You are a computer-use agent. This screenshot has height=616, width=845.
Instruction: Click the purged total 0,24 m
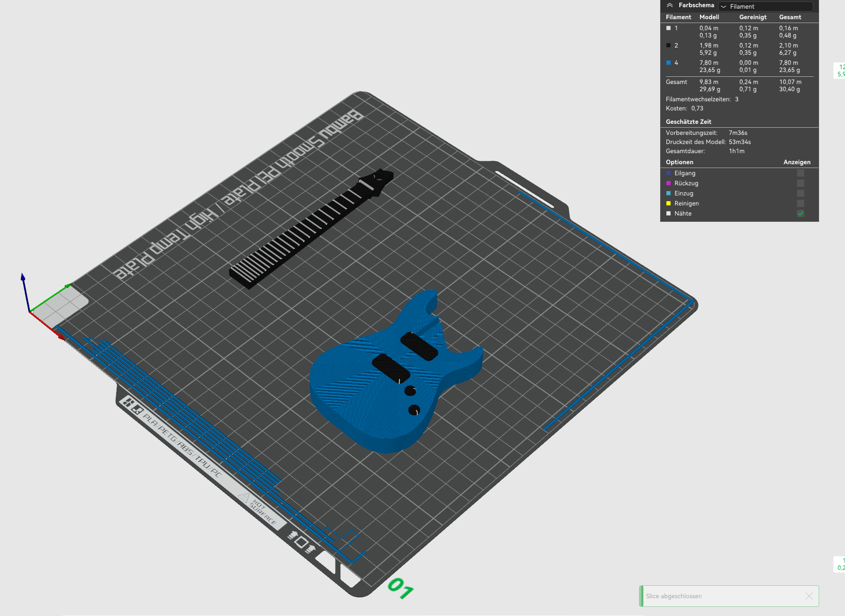(748, 82)
